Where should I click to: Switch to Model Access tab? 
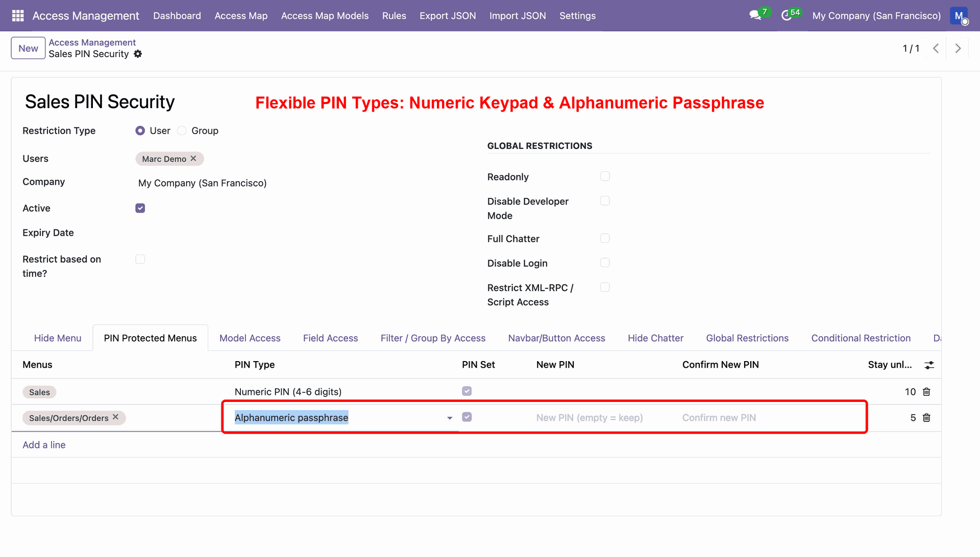[250, 338]
